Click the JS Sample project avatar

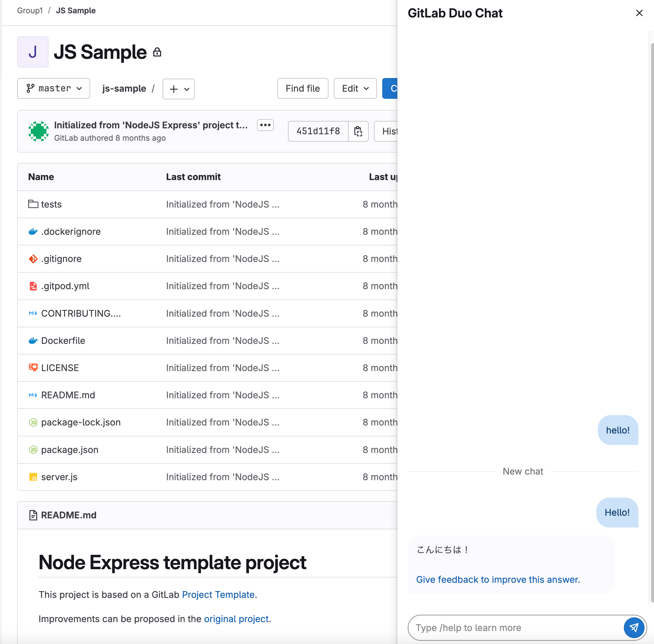33,52
